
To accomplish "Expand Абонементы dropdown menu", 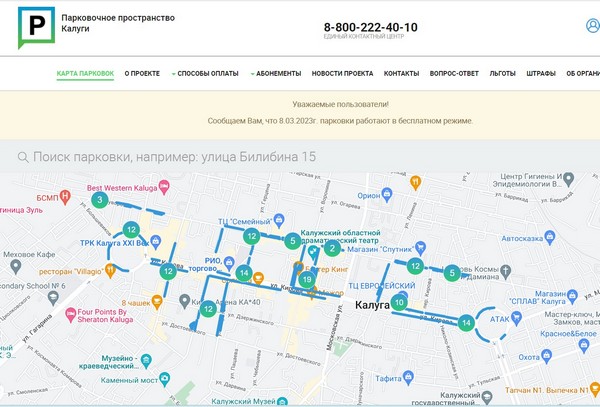I will (x=276, y=73).
